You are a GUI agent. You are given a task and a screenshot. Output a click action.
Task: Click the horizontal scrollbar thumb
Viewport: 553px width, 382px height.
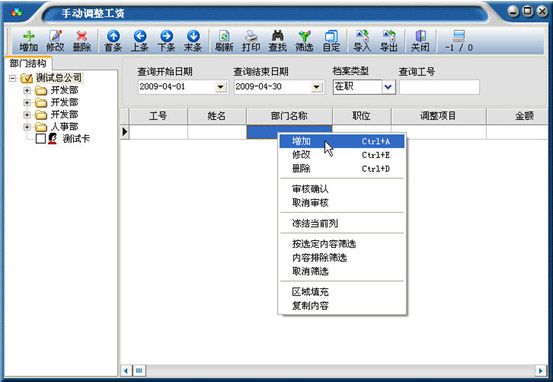point(139,370)
